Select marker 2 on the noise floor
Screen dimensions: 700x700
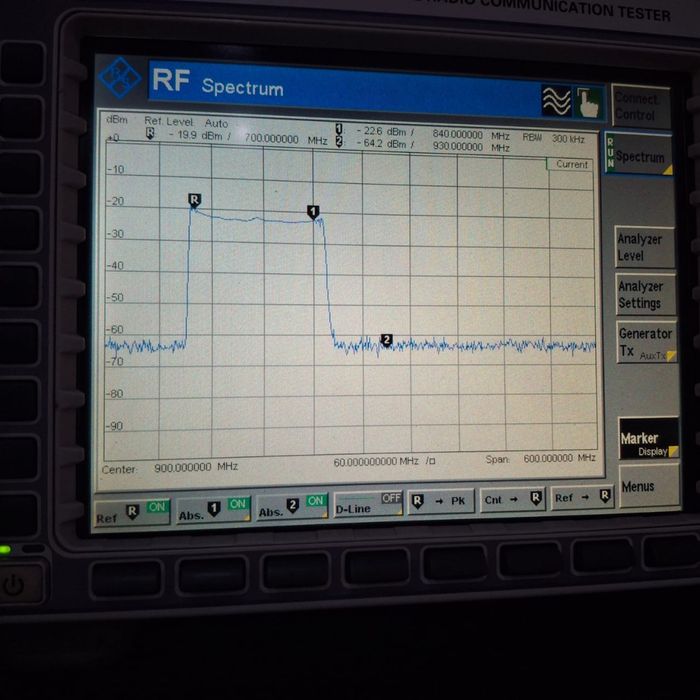[387, 341]
